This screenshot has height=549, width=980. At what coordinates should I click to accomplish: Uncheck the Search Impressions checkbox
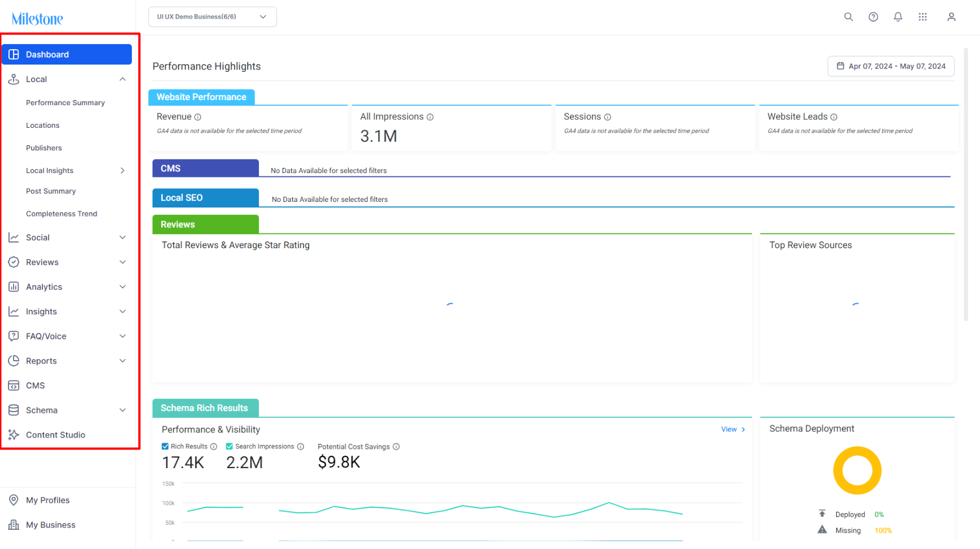(230, 447)
